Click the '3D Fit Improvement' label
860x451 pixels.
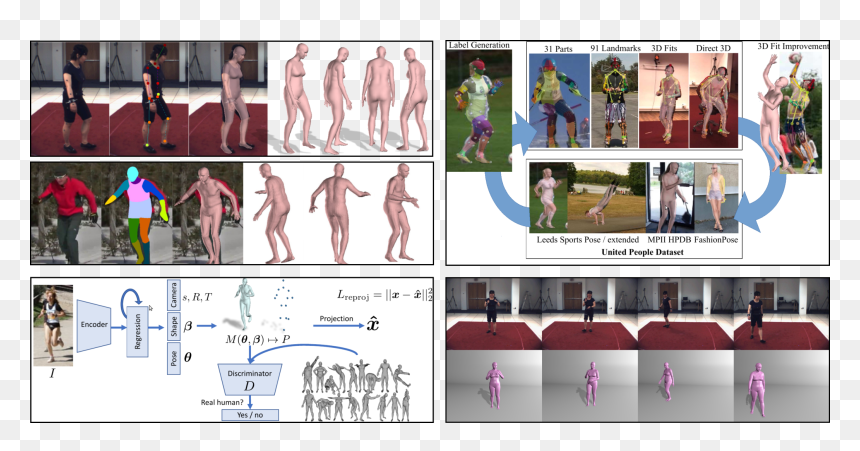click(793, 46)
